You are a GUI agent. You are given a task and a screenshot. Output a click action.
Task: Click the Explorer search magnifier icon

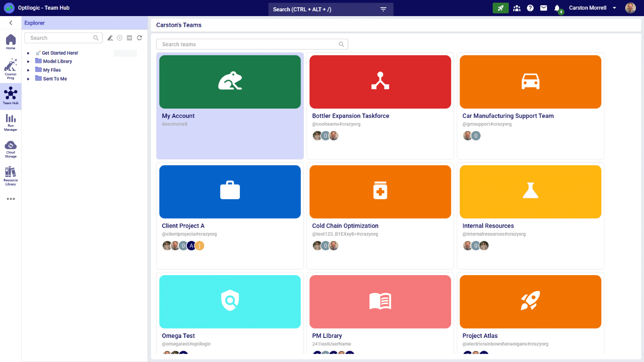96,38
